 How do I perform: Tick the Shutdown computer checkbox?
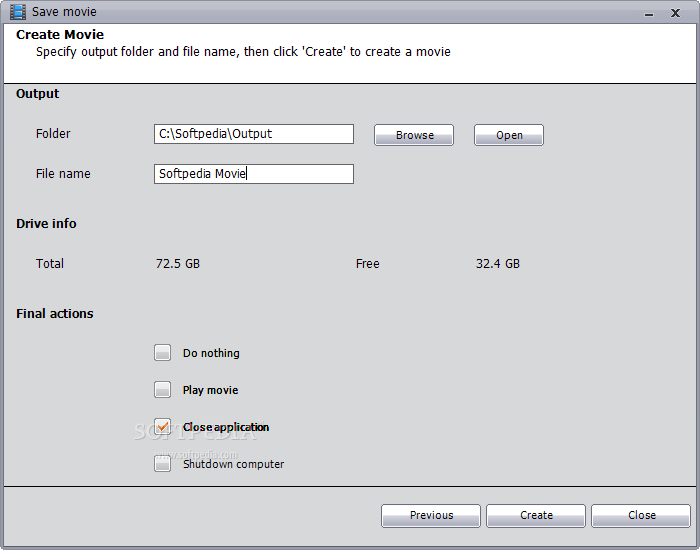[162, 463]
